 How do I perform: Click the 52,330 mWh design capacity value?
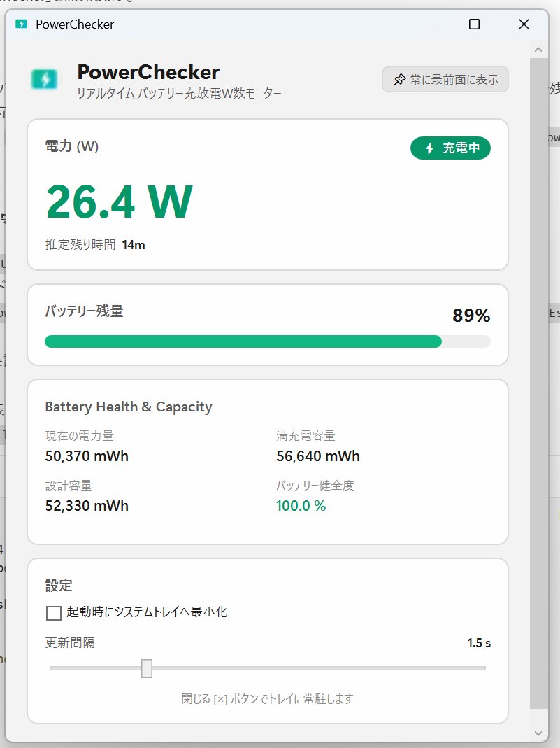coord(87,506)
